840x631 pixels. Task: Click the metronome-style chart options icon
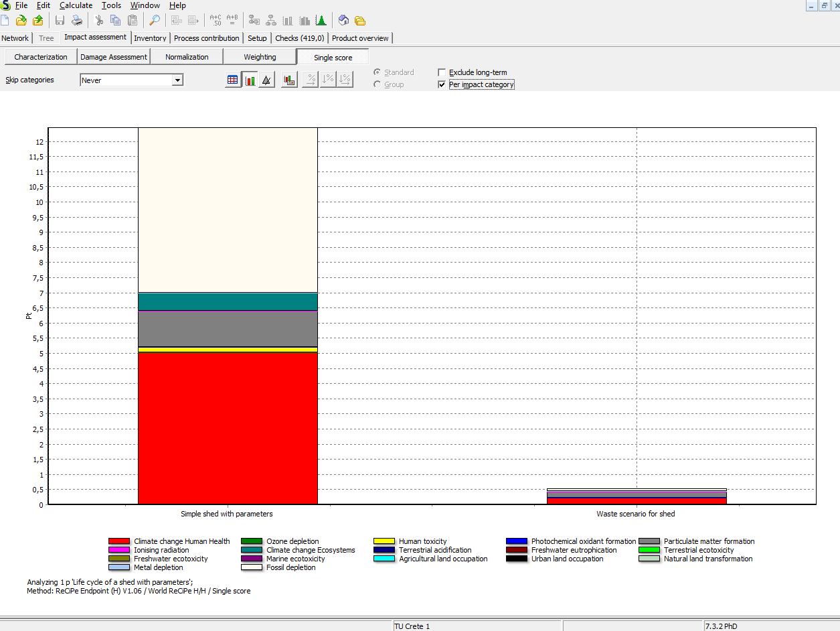click(x=266, y=80)
